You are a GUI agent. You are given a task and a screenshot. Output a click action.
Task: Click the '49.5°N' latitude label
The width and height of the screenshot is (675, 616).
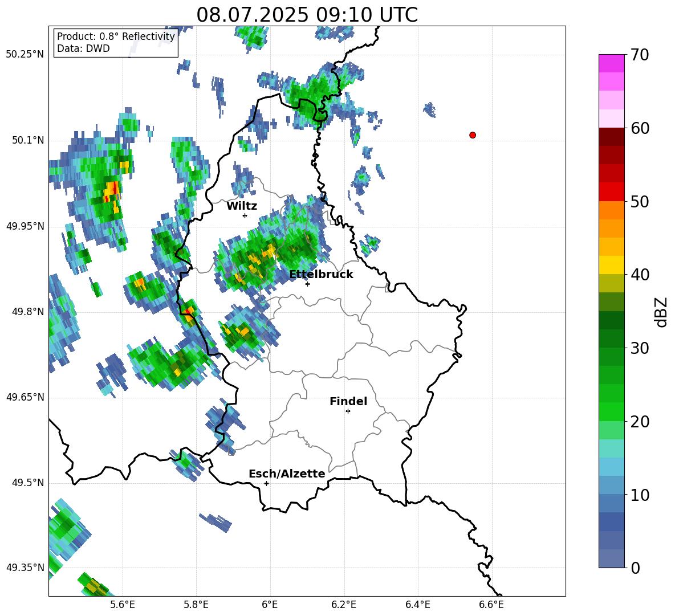[28, 483]
